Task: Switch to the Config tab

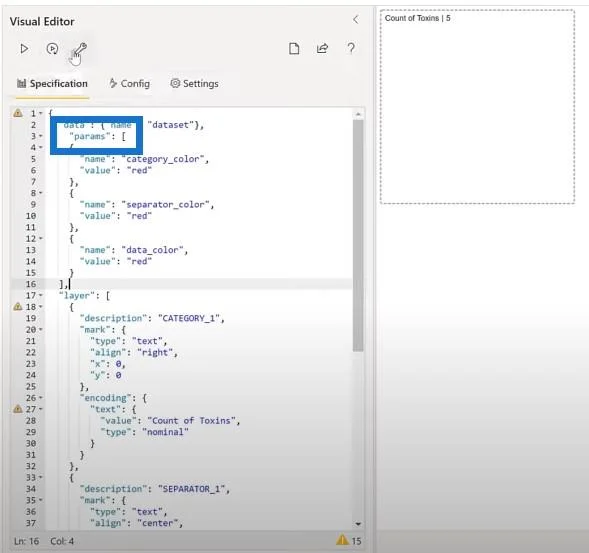Action: pos(129,83)
